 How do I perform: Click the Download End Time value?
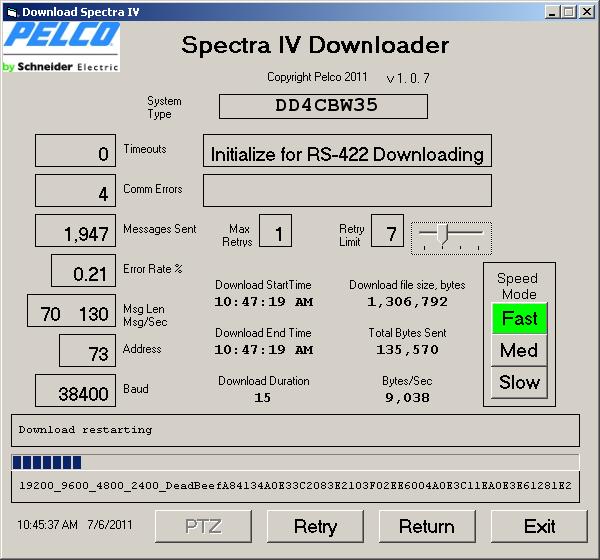click(264, 350)
